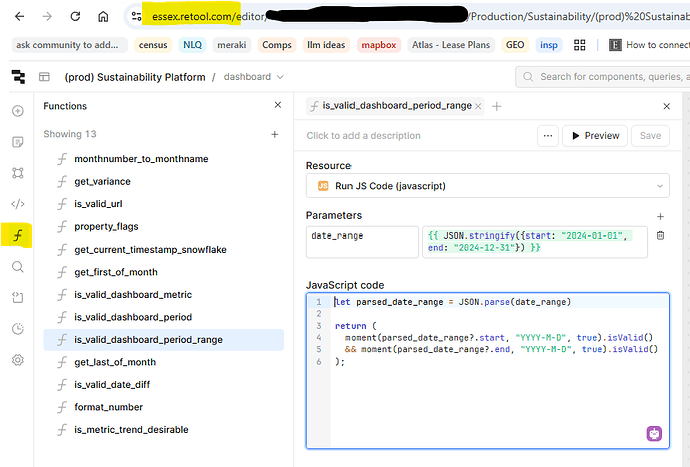The width and height of the screenshot is (690, 467).
Task: Edit the JSON.stringify parameter value
Action: click(x=535, y=242)
